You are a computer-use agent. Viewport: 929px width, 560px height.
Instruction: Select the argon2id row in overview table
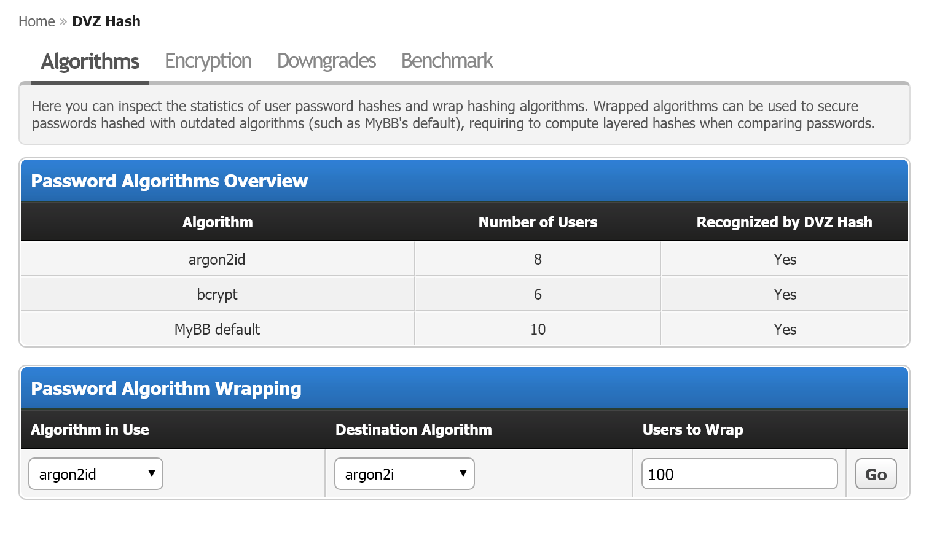pyautogui.click(x=217, y=260)
